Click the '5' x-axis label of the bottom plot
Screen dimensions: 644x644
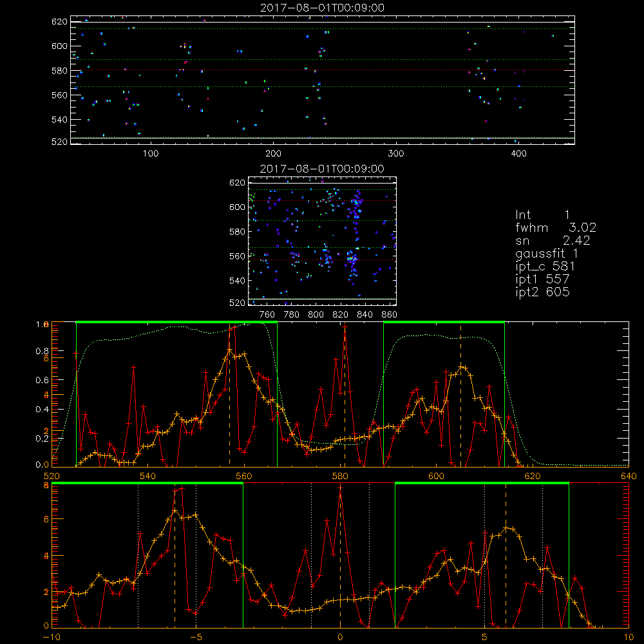485,638
